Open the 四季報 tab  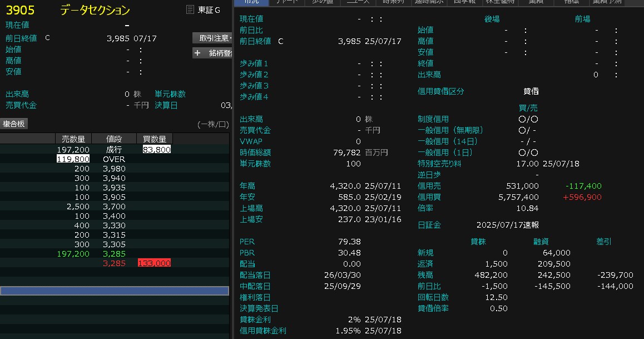(x=464, y=2)
